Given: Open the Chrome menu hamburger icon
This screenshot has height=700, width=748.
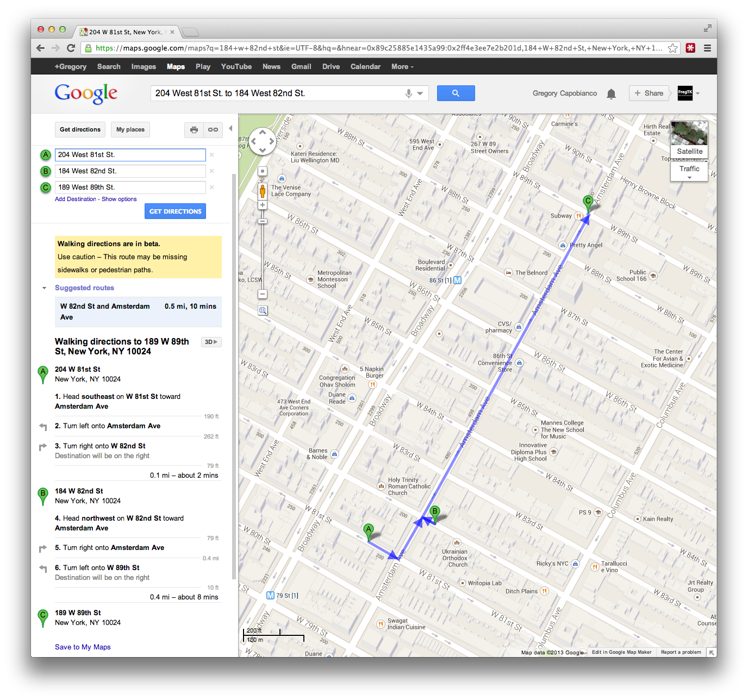Looking at the screenshot, I should click(707, 48).
